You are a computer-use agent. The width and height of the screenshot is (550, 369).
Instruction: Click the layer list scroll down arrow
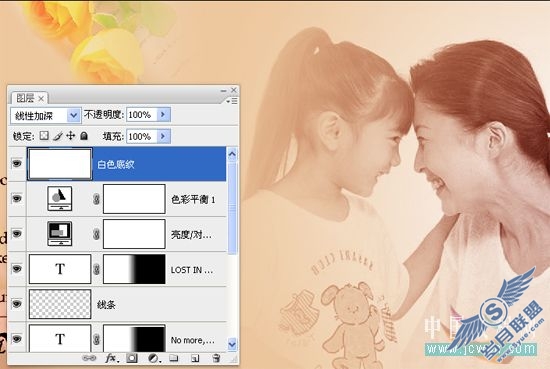(232, 344)
